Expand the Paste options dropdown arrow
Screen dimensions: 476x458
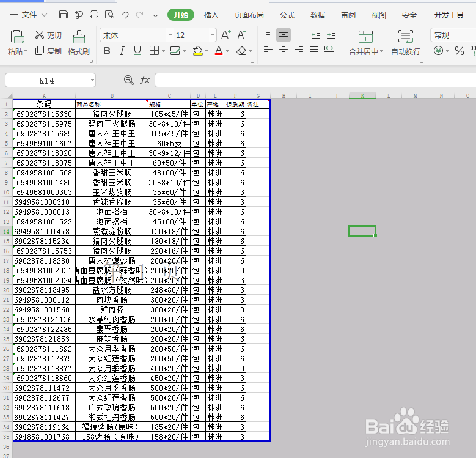[26, 51]
